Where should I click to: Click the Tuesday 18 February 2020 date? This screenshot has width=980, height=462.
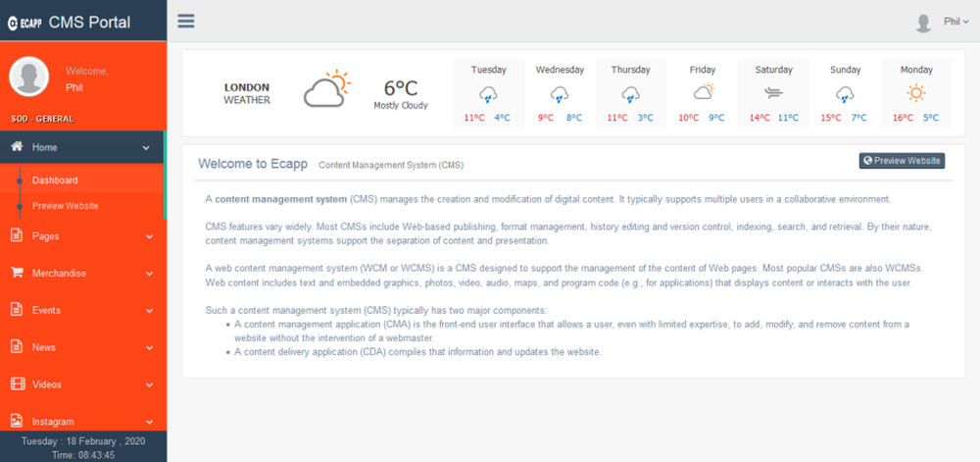click(83, 440)
